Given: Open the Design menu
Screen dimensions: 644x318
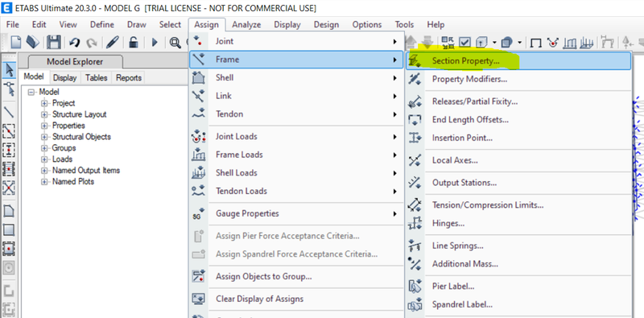Looking at the screenshot, I should 326,25.
